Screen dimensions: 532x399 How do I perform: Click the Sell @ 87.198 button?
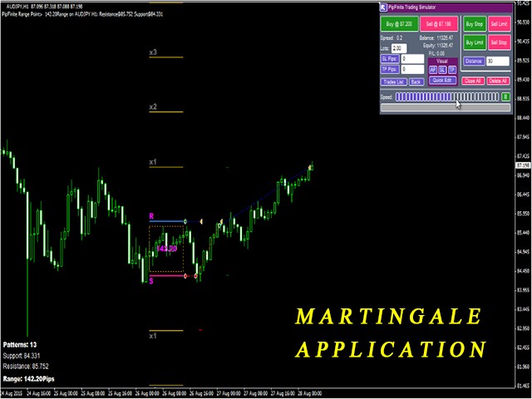(x=438, y=24)
